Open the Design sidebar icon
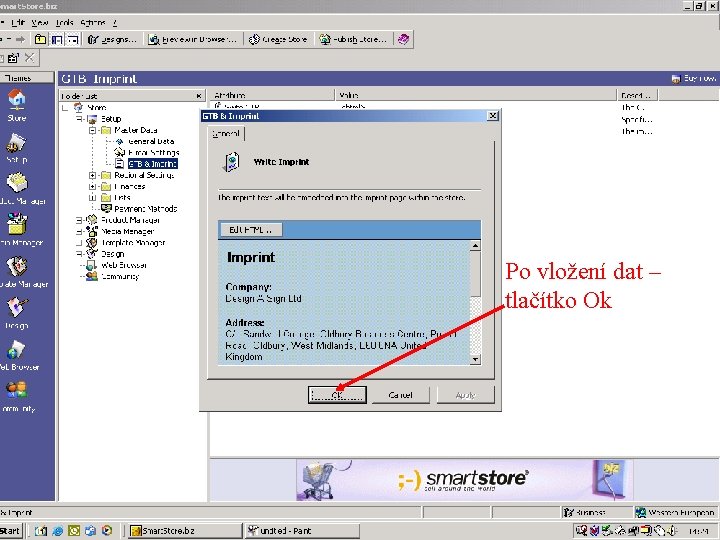720x540 pixels. coord(17,312)
